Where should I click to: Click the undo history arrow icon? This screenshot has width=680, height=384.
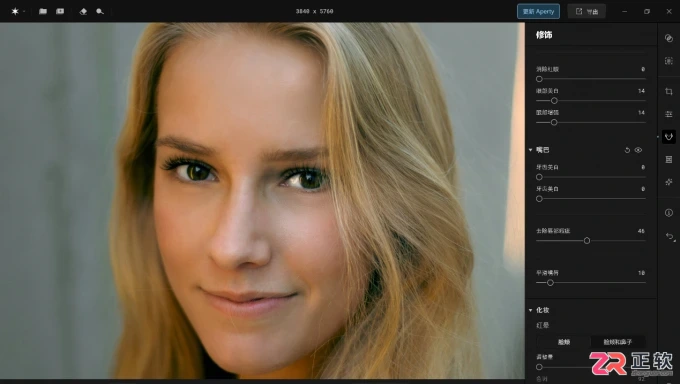pos(670,237)
